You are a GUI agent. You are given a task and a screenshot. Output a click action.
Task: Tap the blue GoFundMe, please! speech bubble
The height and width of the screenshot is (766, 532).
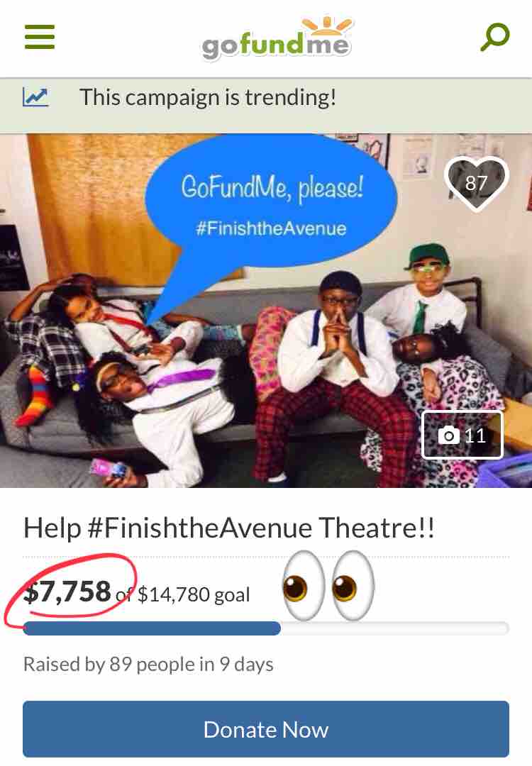271,200
